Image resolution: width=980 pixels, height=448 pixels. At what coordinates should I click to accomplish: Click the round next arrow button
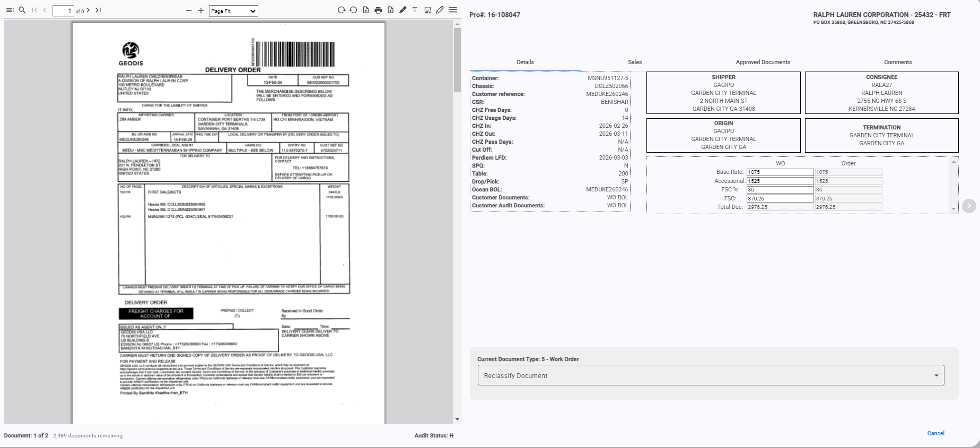(969, 206)
